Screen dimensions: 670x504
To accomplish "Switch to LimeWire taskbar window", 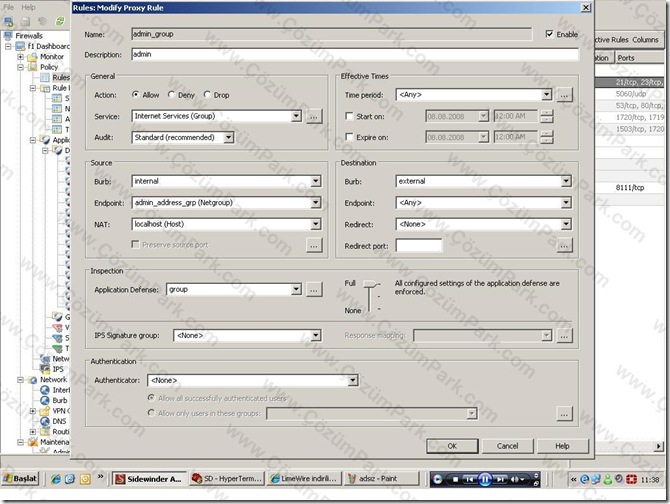I will click(305, 479).
